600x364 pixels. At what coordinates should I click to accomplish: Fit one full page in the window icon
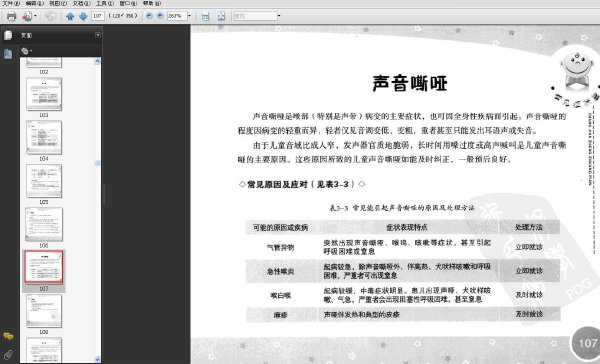point(221,16)
